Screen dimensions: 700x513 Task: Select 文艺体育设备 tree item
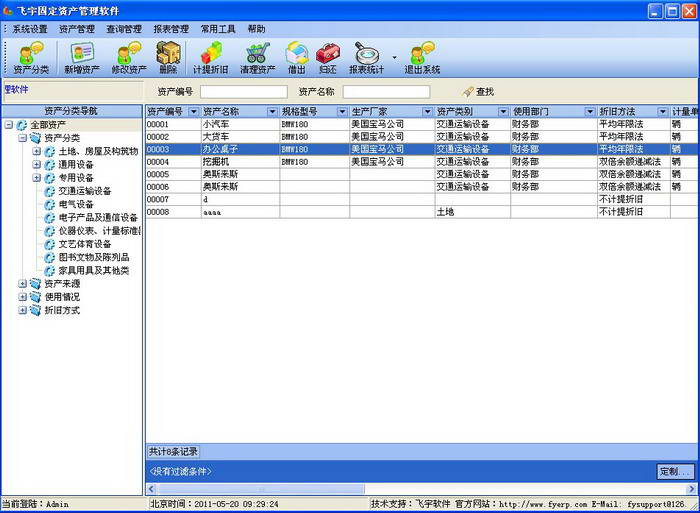[85, 244]
